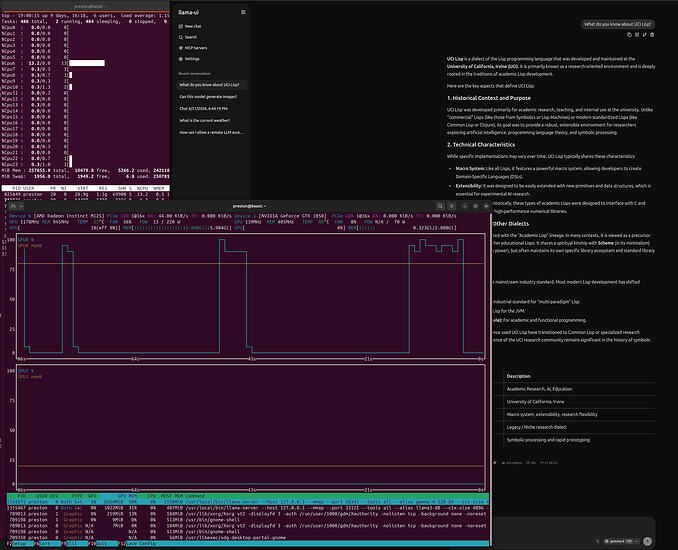The height and width of the screenshot is (550, 678).
Task: Click the MiB Mem line in top terminal
Action: [x=86, y=170]
